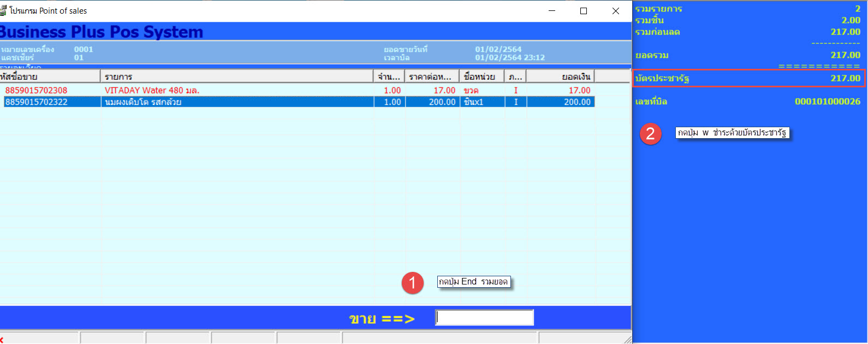Click the barcode 8859015702308 cell
This screenshot has width=868, height=344.
(x=37, y=91)
